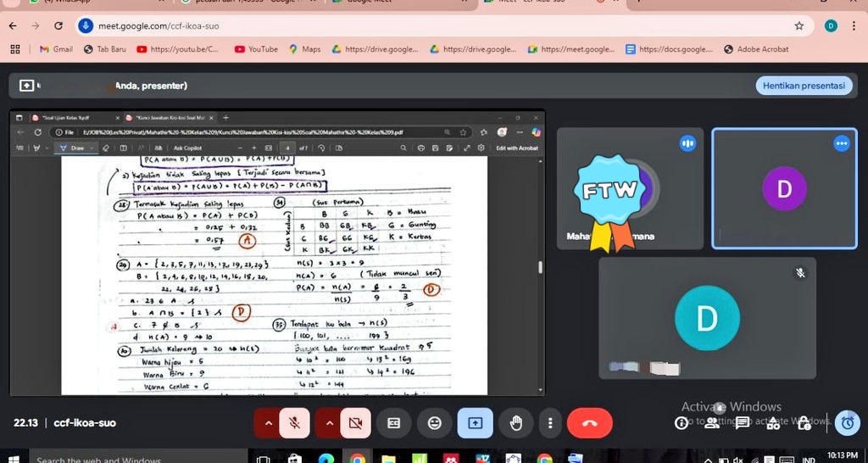Open Microsoft Edge from taskbar
Image resolution: width=868 pixels, height=463 pixels.
tap(326, 459)
